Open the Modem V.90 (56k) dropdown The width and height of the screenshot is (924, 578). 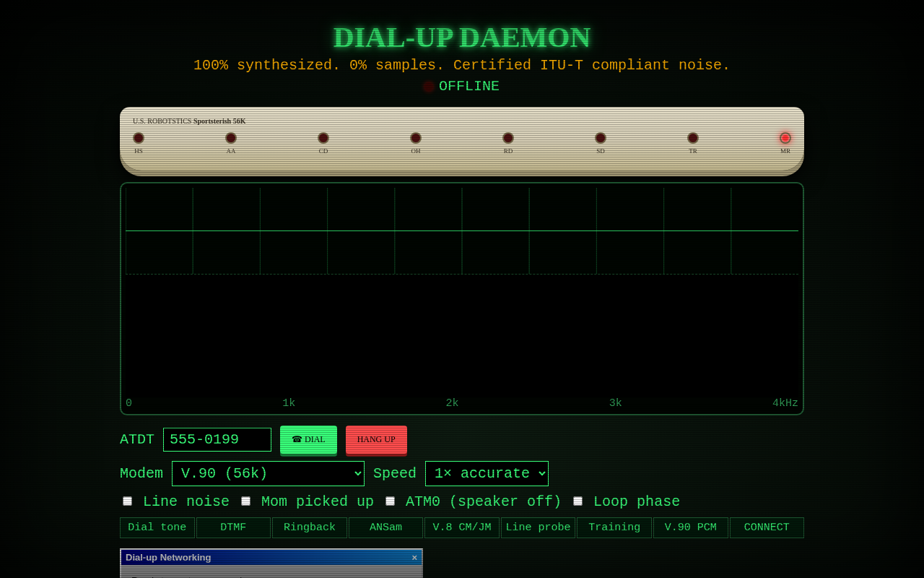pyautogui.click(x=268, y=474)
